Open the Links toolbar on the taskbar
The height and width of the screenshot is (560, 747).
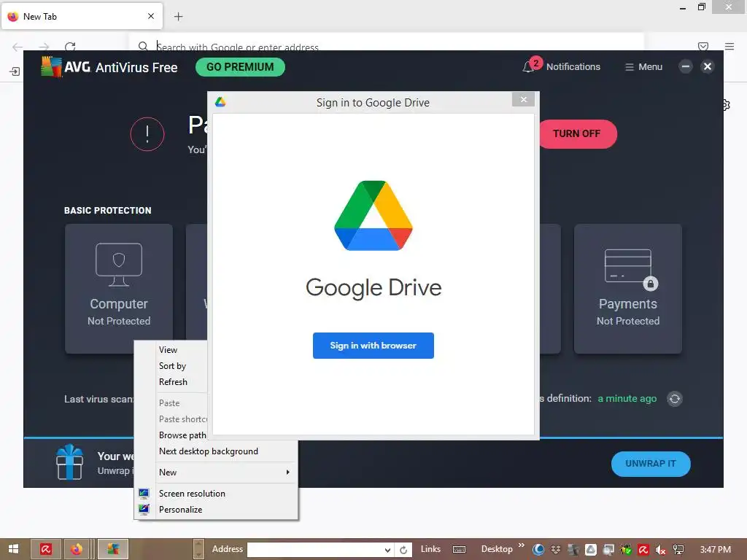click(430, 549)
